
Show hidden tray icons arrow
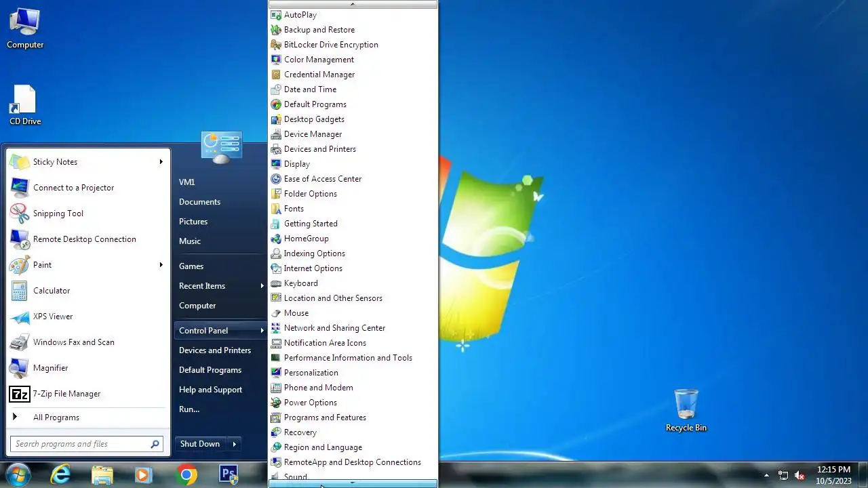[766, 475]
